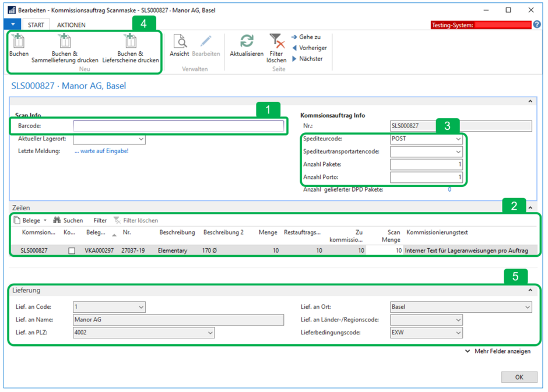Click the Testing-System banner
This screenshot has height=392, width=548.
[481, 25]
